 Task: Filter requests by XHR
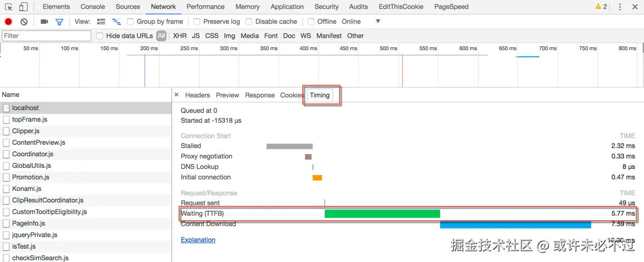point(180,36)
